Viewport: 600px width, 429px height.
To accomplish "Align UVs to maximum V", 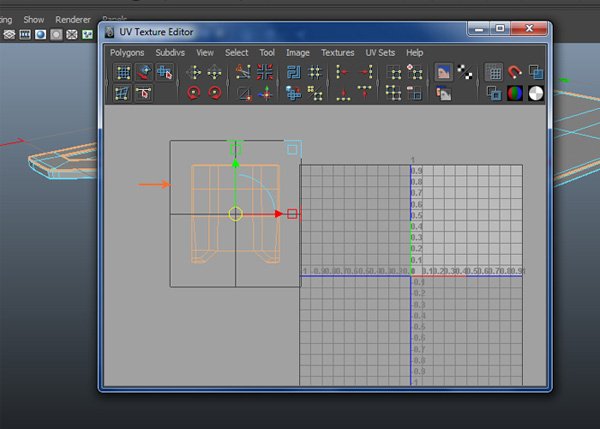I will tap(364, 92).
